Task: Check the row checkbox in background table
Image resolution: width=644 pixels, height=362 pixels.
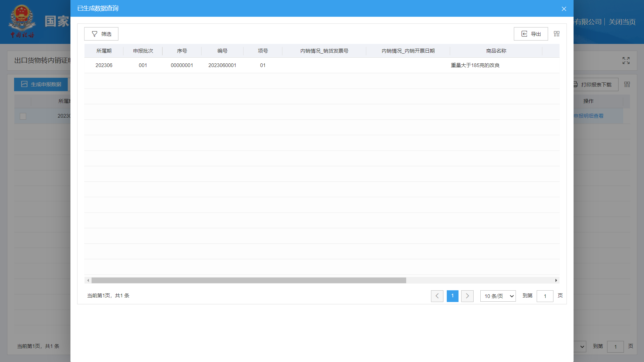Action: coord(23,116)
